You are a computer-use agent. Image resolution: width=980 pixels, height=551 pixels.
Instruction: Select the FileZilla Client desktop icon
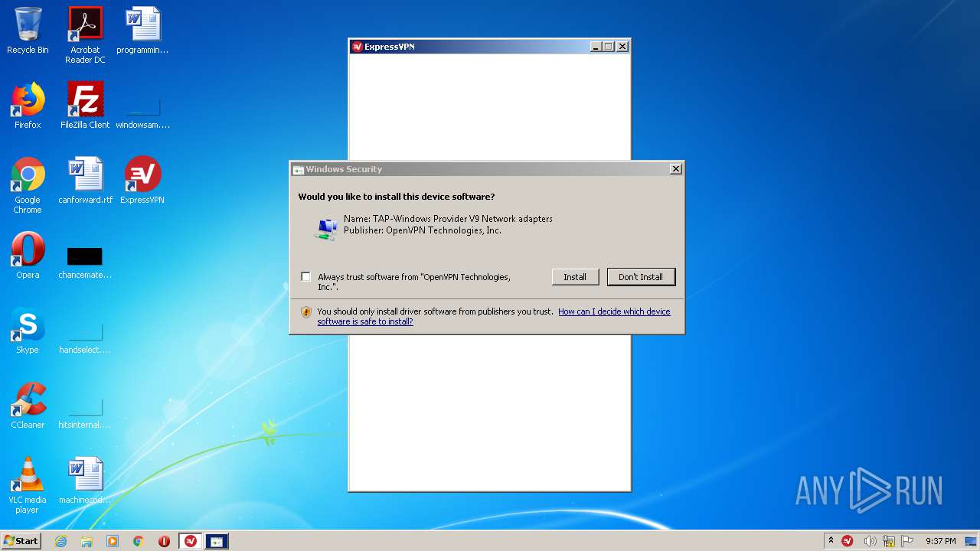[85, 106]
